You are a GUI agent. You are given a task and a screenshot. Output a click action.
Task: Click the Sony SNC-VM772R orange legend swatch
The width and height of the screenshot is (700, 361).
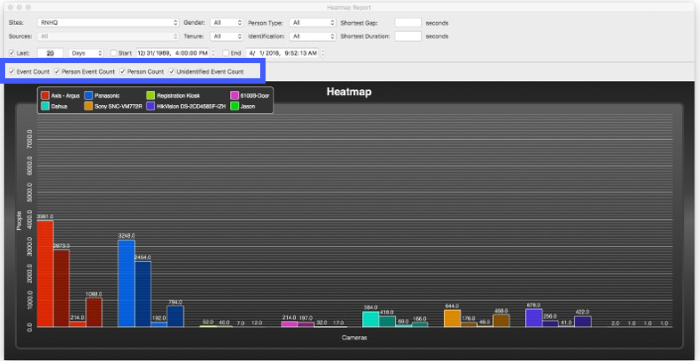coord(88,107)
